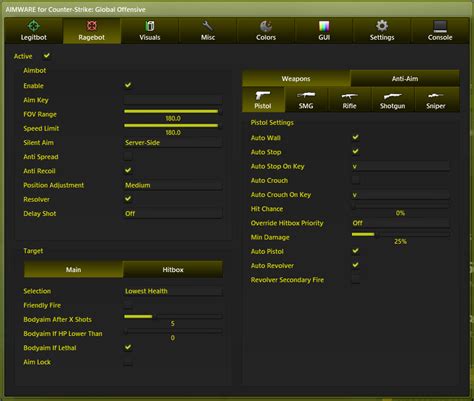
Task: Adjust the Min Damage slider
Action: point(401,235)
